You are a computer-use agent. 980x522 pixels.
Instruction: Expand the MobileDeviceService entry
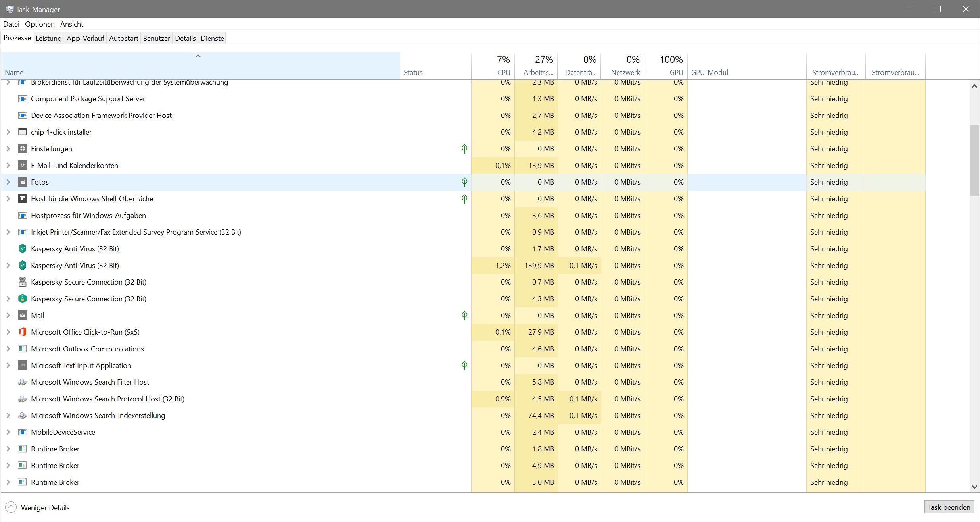[8, 432]
